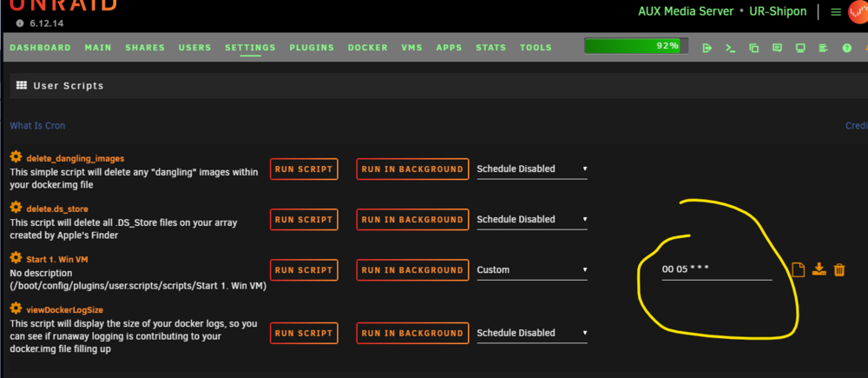
Task: Go to the Dashboard tab
Action: 41,48
